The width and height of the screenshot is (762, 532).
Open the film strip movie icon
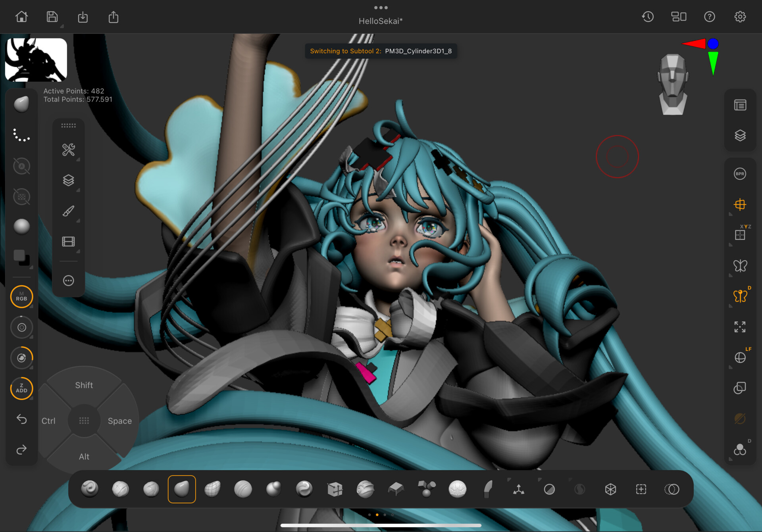68,242
